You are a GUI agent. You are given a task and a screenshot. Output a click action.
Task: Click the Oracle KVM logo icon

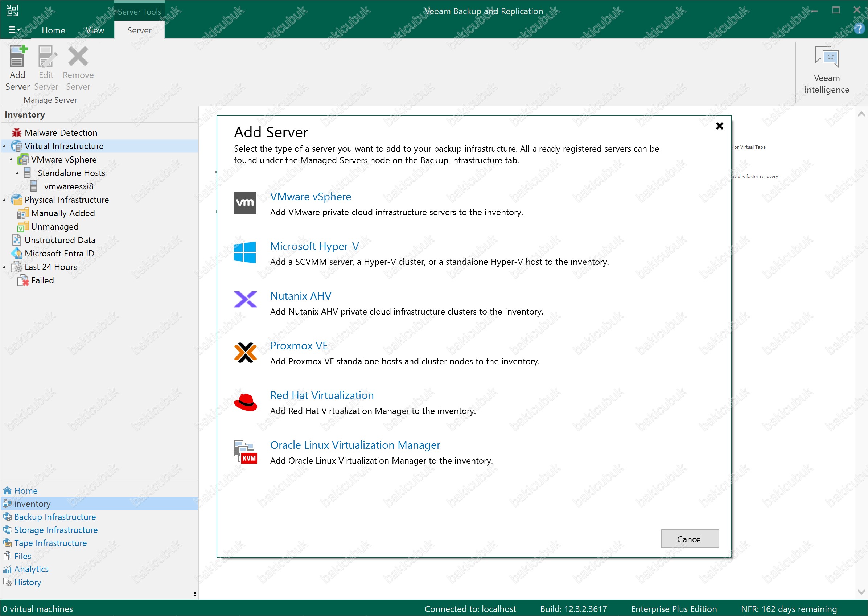245,452
